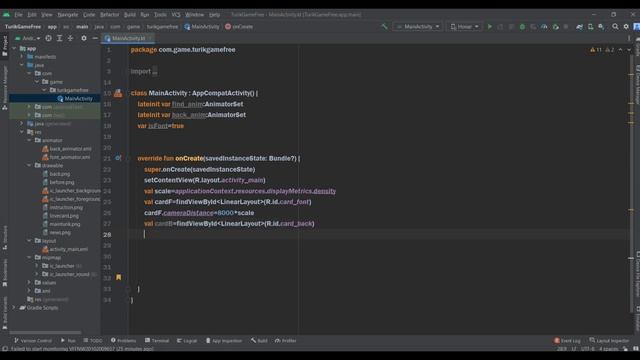Build the project with the hammer icon
The image size is (640, 360).
[x=384, y=27]
